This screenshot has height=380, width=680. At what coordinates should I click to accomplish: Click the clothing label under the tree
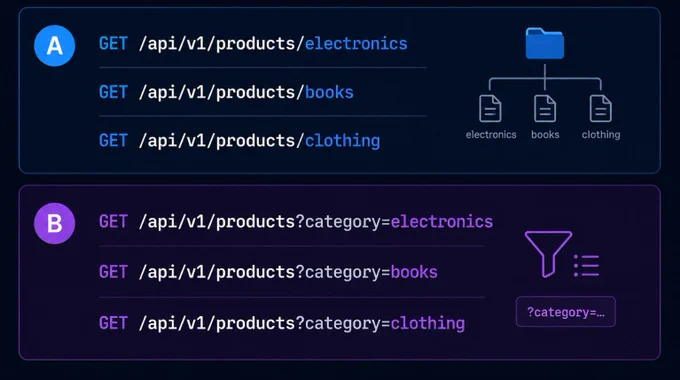tap(601, 135)
